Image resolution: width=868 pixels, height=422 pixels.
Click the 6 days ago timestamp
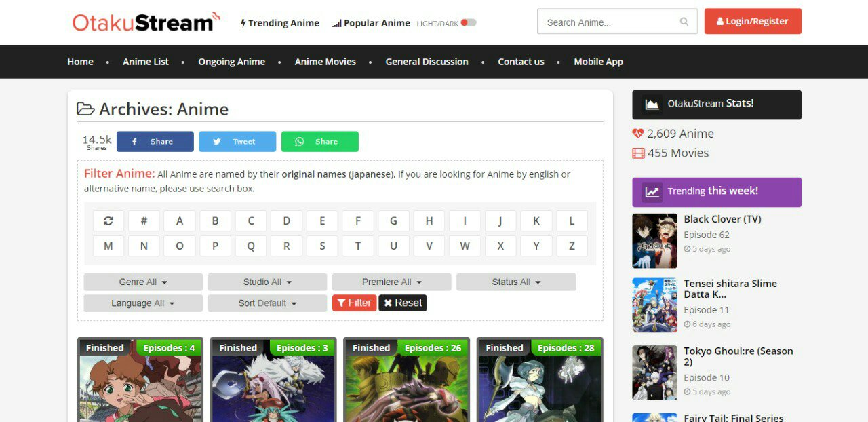707,324
